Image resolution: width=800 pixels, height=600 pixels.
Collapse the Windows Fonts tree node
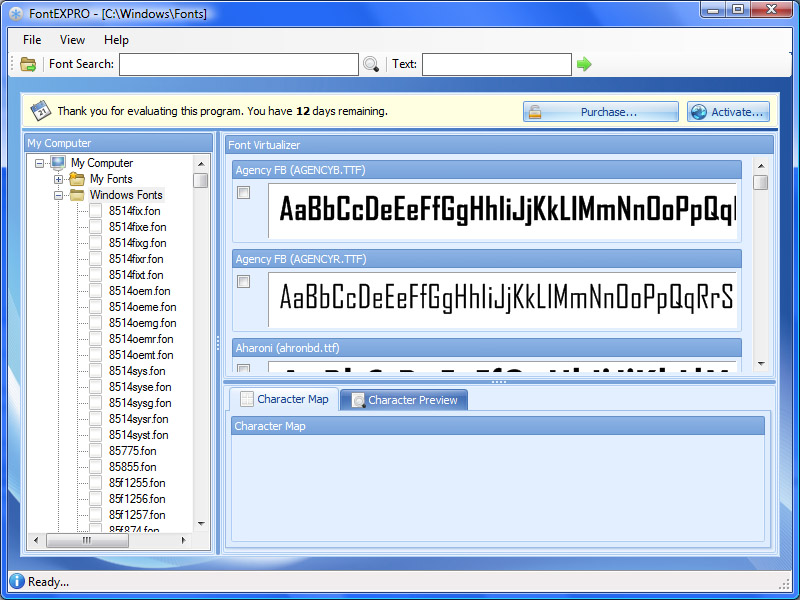coord(58,195)
